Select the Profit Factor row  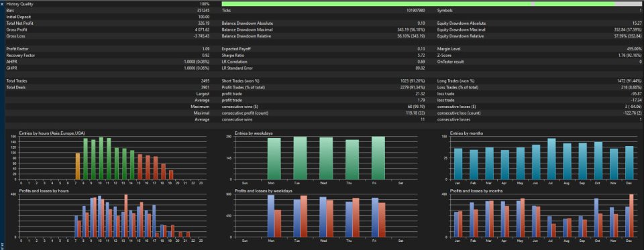pyautogui.click(x=109, y=49)
